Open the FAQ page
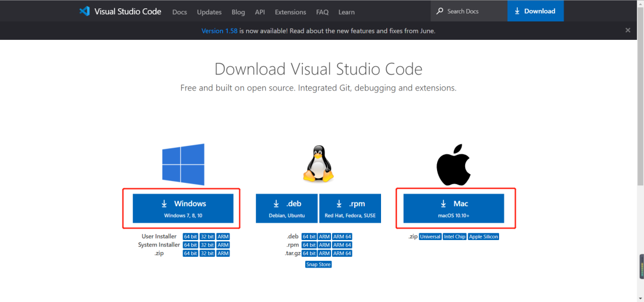 [x=323, y=12]
